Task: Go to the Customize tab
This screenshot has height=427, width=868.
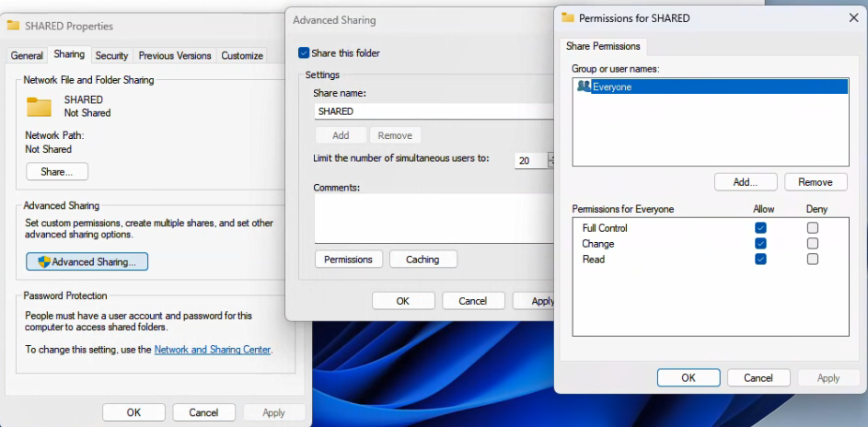Action: (242, 55)
